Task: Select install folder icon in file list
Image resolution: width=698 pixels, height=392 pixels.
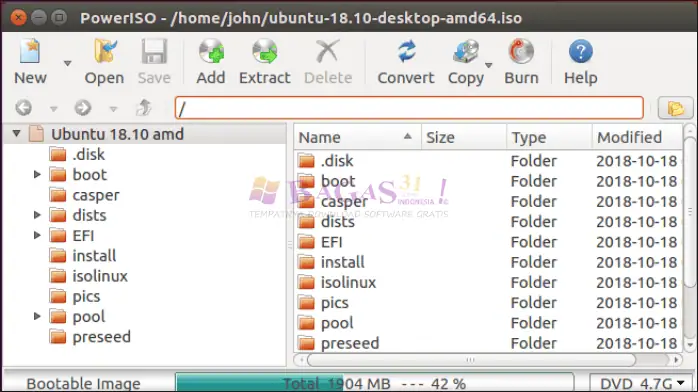Action: [x=306, y=262]
